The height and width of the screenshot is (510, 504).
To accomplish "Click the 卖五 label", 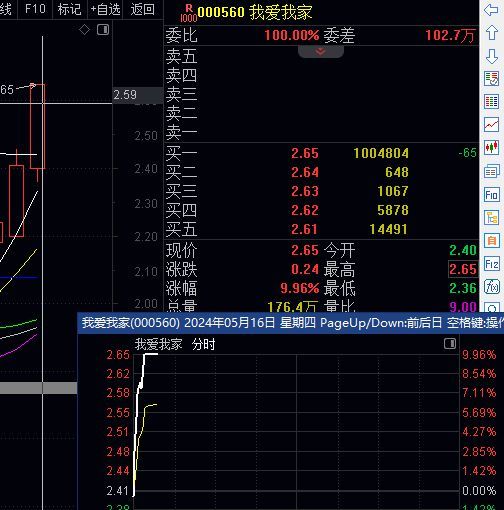I will 182,56.
